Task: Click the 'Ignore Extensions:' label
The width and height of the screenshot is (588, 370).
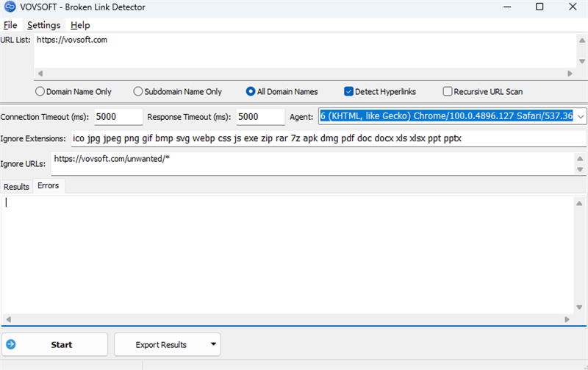Action: pos(33,138)
